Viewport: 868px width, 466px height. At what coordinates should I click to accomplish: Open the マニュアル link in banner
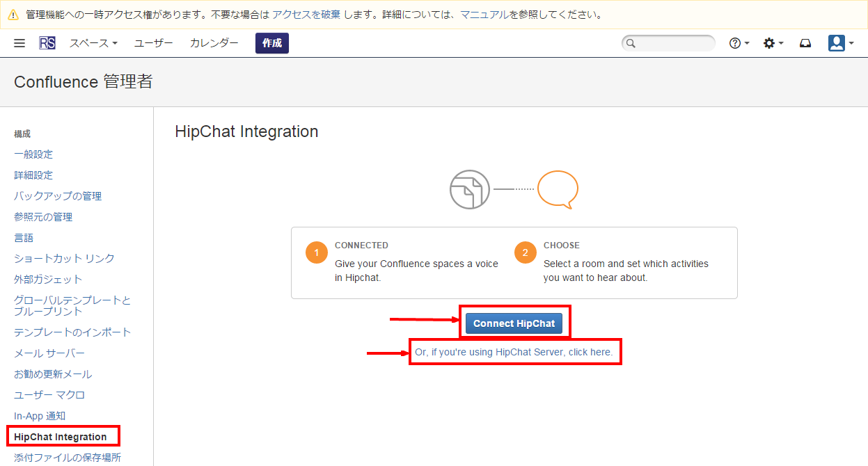484,14
